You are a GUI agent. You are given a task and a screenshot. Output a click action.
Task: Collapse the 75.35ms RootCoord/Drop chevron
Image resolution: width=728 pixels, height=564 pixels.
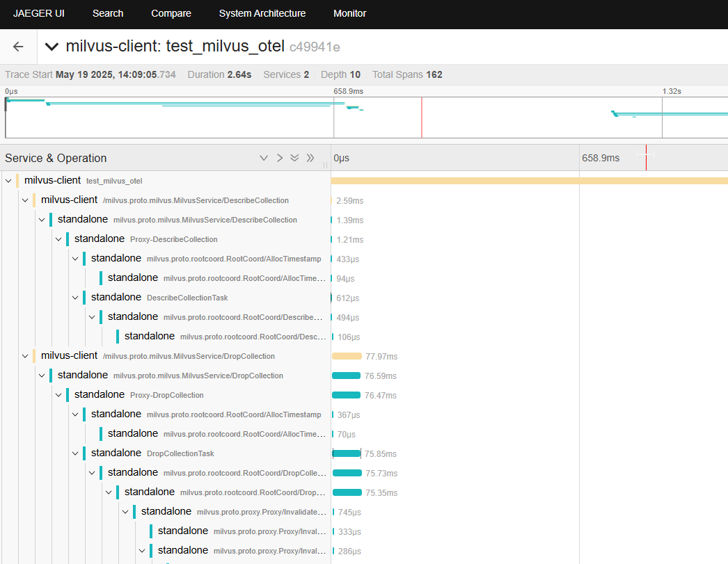[109, 492]
